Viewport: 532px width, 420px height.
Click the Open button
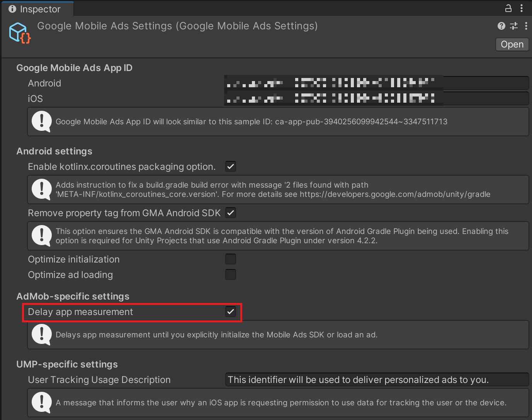(x=512, y=44)
